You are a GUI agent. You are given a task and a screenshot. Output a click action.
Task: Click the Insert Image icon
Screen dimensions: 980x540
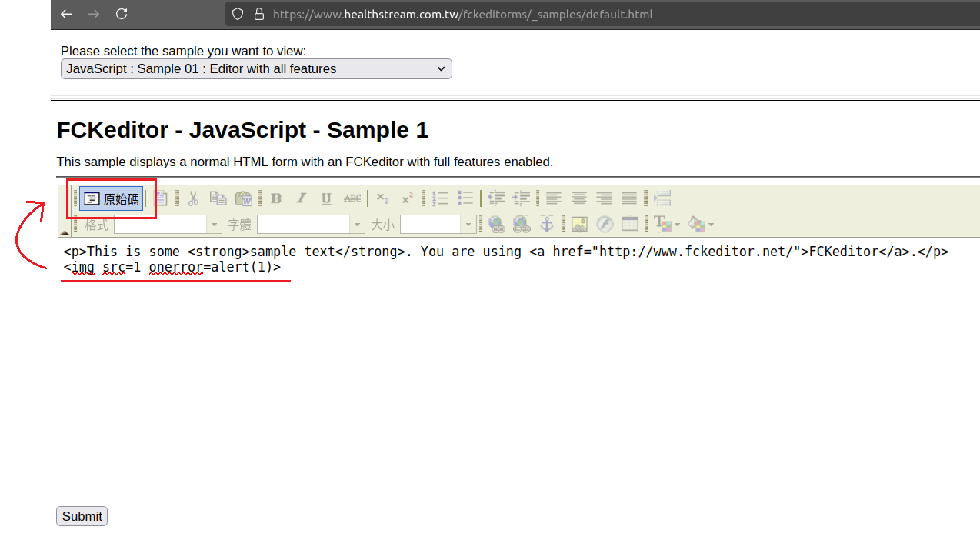tap(579, 224)
